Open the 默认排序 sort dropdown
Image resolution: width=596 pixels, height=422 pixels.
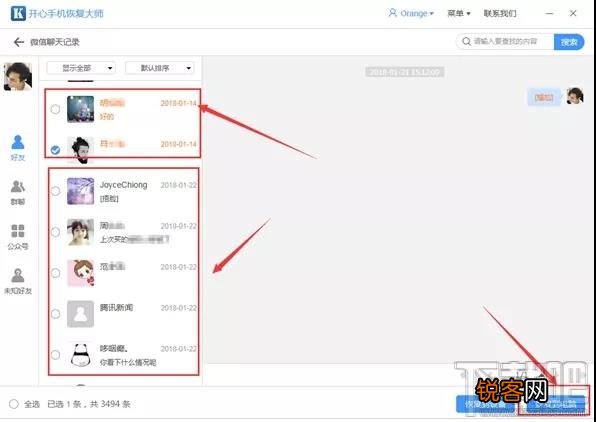click(x=159, y=68)
